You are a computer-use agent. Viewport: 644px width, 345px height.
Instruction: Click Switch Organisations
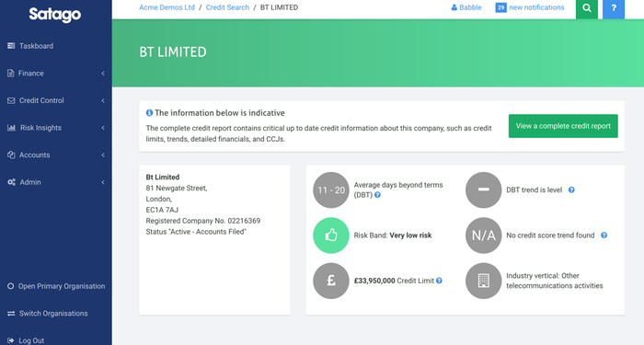click(53, 314)
